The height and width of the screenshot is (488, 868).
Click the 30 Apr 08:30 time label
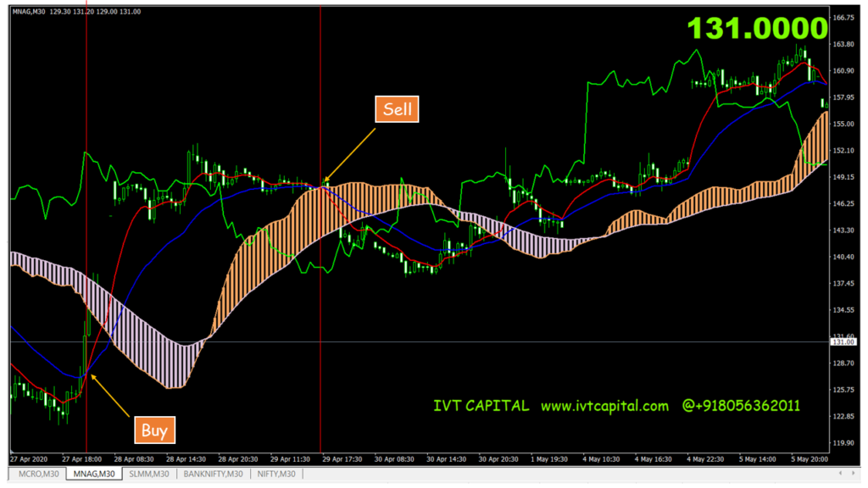394,459
